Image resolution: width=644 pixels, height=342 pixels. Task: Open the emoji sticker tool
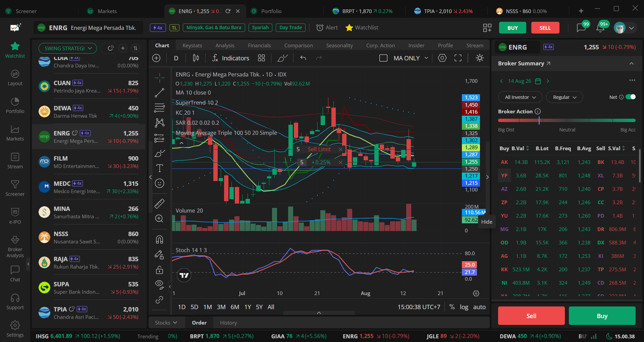coord(159,183)
